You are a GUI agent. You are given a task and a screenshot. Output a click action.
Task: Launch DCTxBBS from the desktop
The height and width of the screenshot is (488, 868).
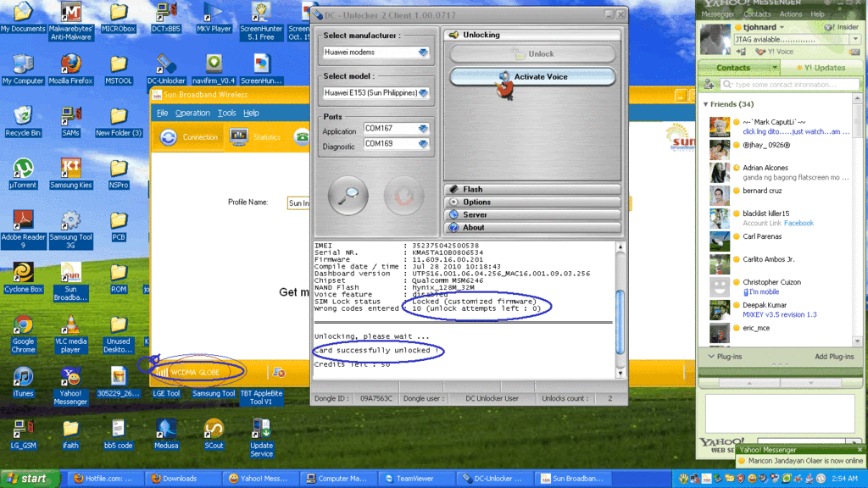166,18
